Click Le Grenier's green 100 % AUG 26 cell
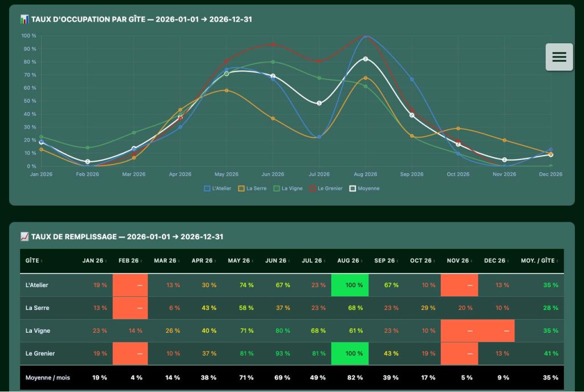The image size is (584, 392). [350, 353]
